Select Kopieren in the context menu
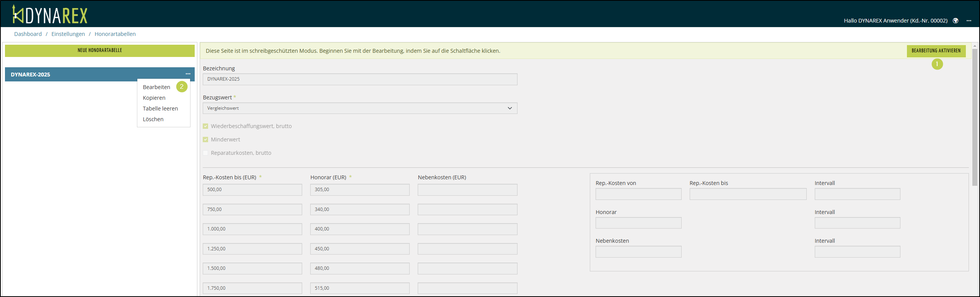 [x=154, y=98]
